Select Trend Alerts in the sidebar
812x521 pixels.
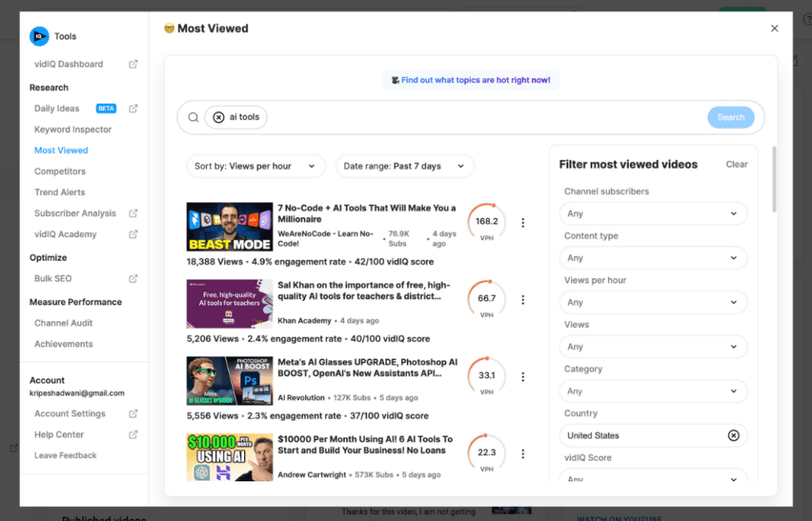pyautogui.click(x=59, y=192)
